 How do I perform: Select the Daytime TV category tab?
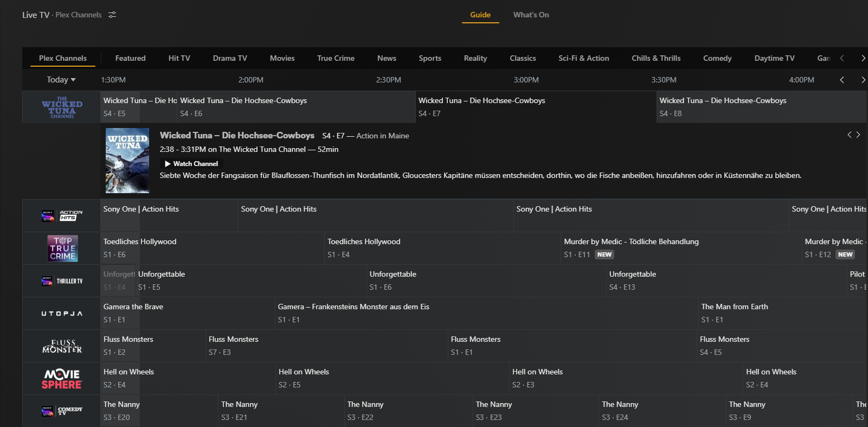click(x=775, y=58)
